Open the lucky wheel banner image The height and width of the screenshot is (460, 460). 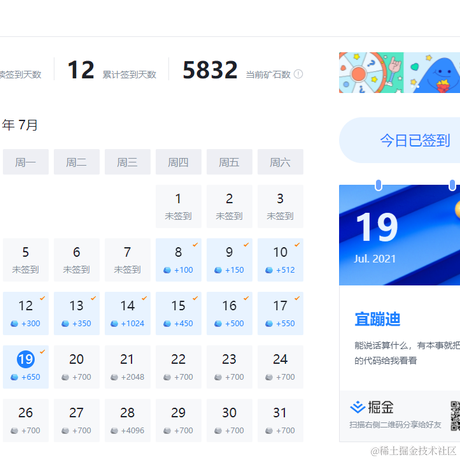coord(371,72)
